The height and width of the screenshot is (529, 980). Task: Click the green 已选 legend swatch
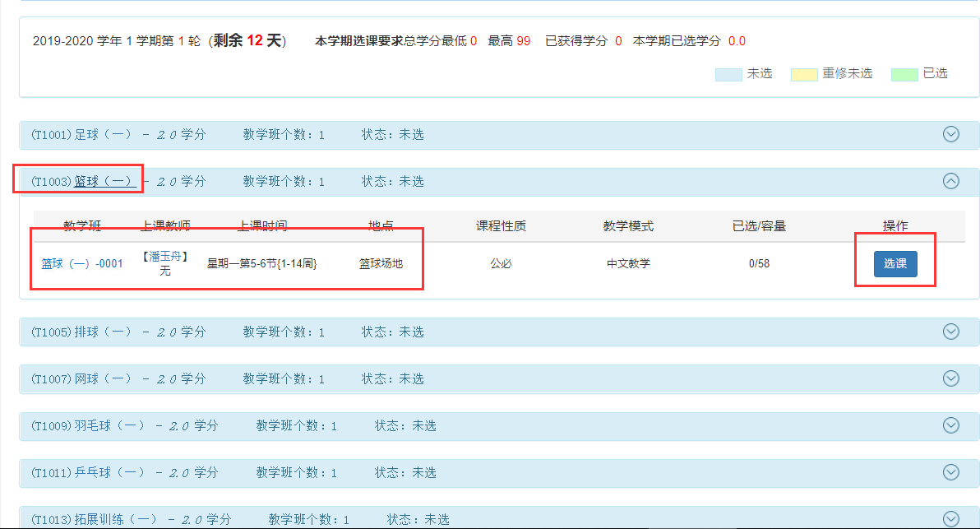[x=904, y=74]
